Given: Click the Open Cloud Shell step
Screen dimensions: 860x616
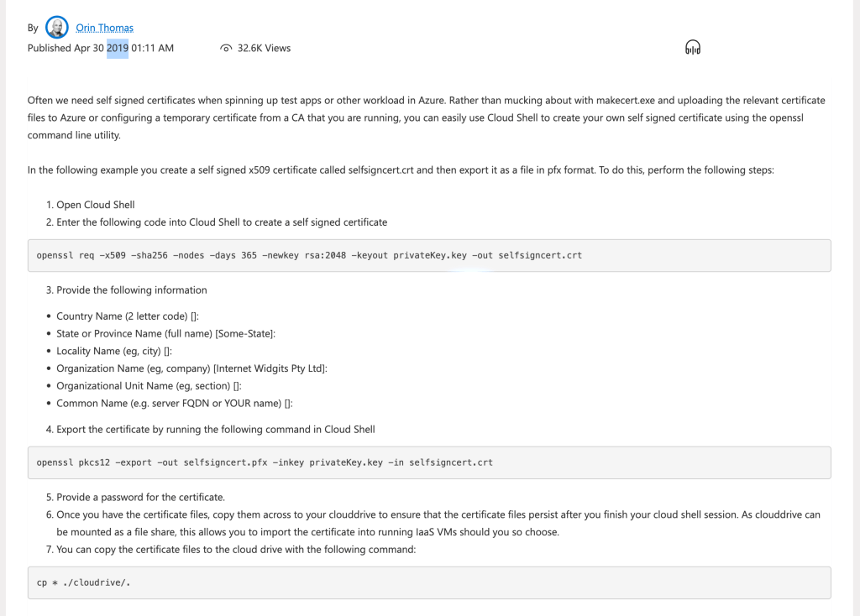Looking at the screenshot, I should click(96, 205).
